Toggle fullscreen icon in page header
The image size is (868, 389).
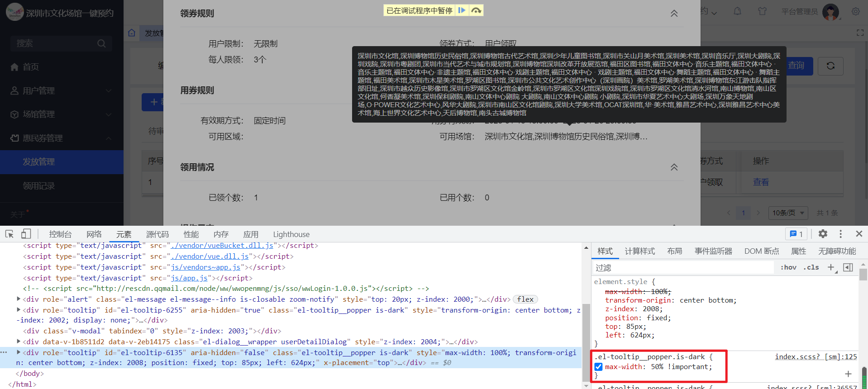coord(860,33)
